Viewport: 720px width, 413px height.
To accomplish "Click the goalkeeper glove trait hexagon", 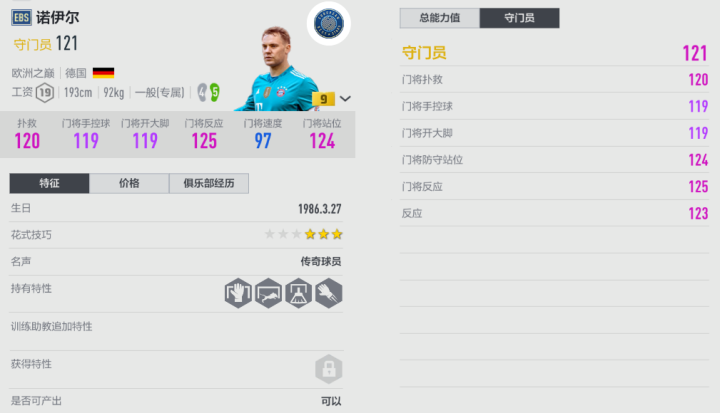I will click(x=238, y=293).
